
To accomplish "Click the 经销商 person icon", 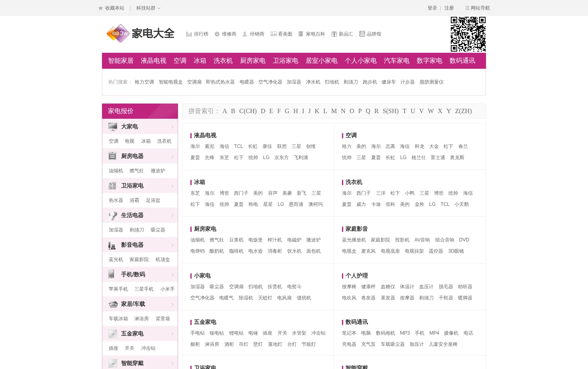I will (245, 34).
